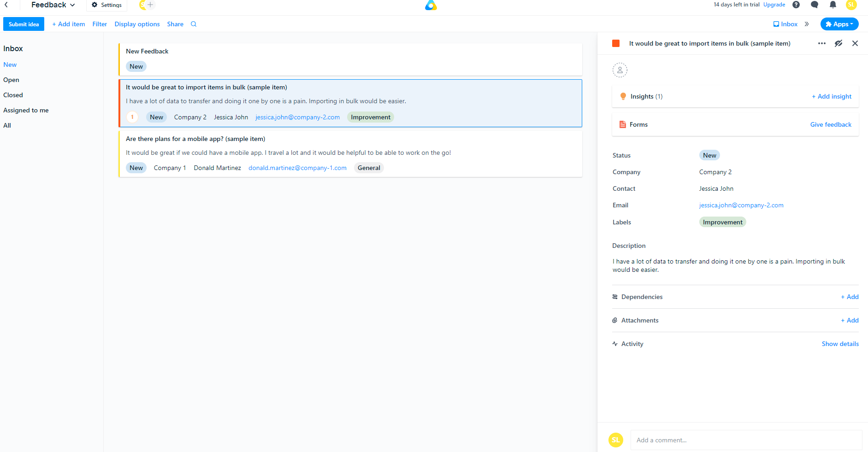This screenshot has width=868, height=452.
Task: Click the Submit idea button
Action: 24,24
